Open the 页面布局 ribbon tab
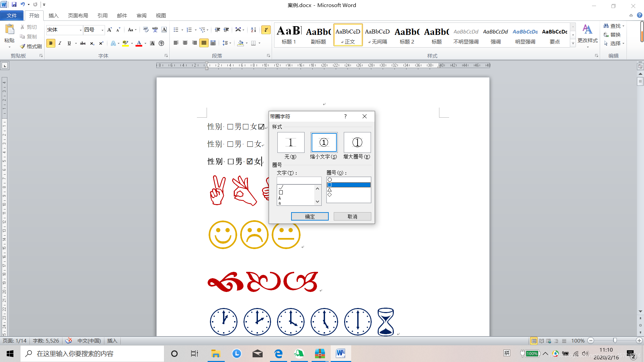The height and width of the screenshot is (362, 644). [x=78, y=16]
